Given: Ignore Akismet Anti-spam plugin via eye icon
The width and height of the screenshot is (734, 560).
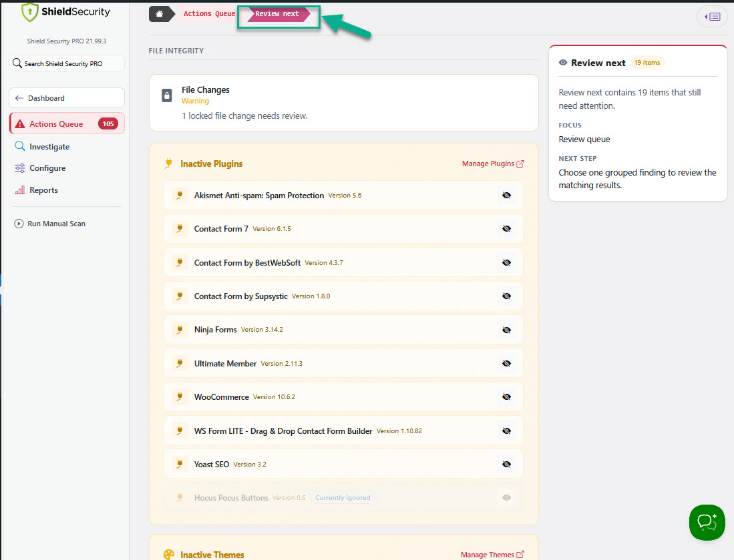Looking at the screenshot, I should [506, 195].
